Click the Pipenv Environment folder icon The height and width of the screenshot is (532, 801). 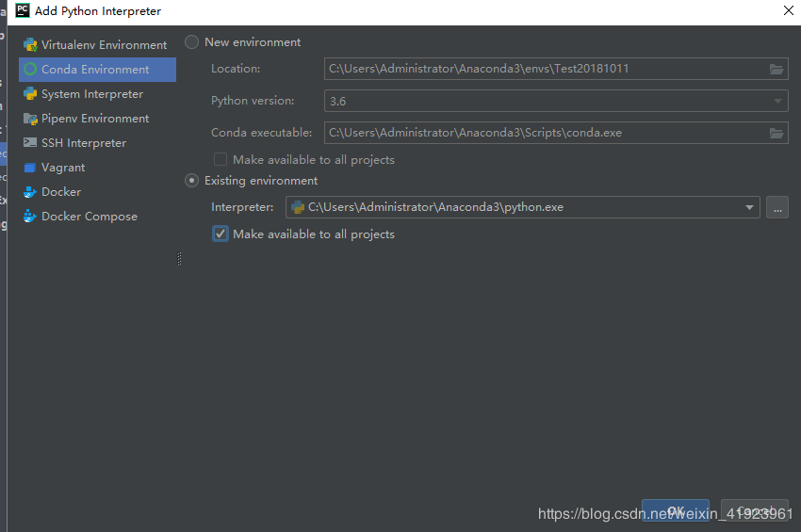pos(30,119)
